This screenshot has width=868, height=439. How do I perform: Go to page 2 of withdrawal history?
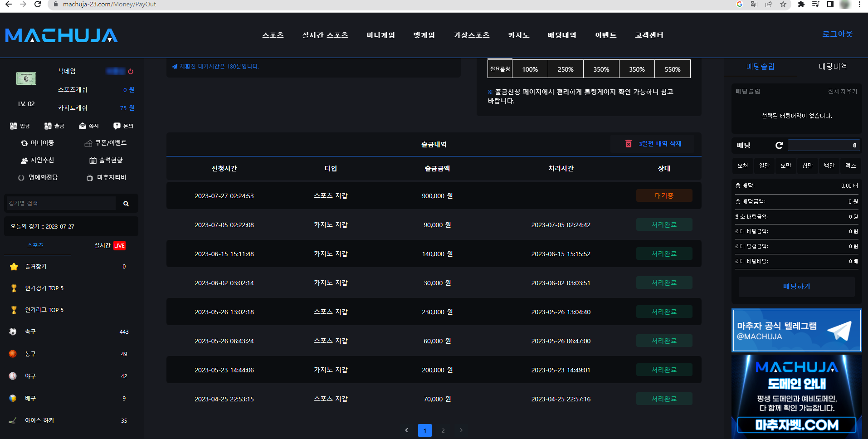pyautogui.click(x=443, y=430)
